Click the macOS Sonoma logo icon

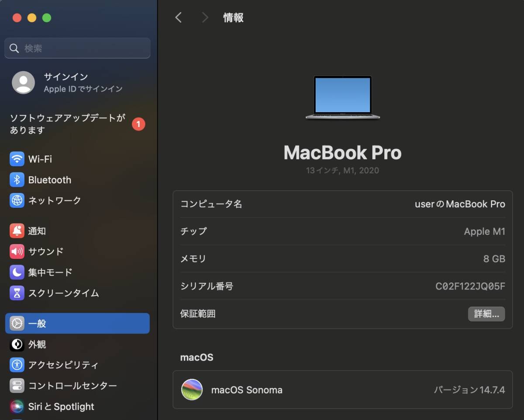pyautogui.click(x=192, y=390)
